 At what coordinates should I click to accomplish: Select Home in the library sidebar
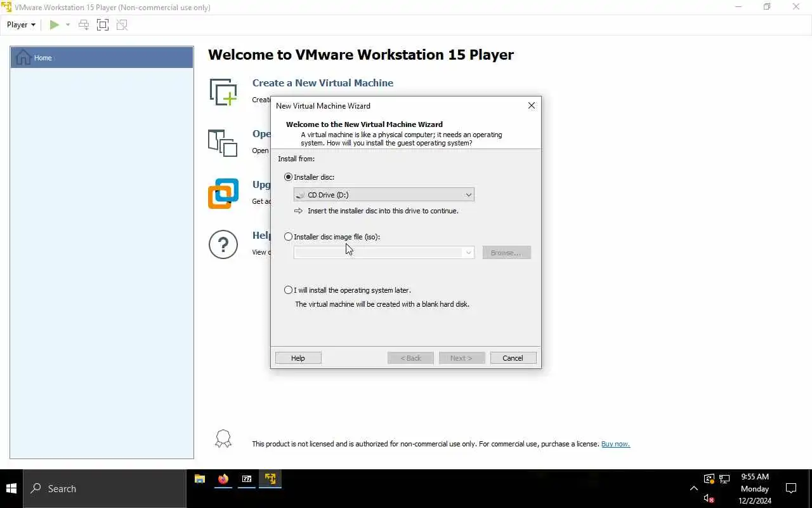coord(101,58)
